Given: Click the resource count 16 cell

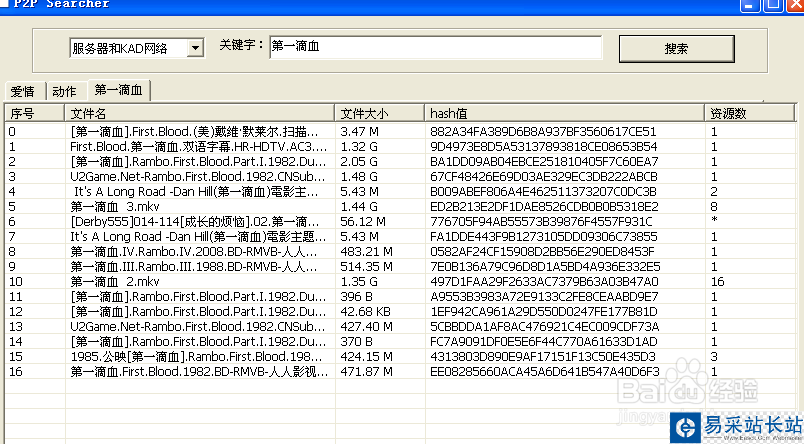Looking at the screenshot, I should (717, 281).
